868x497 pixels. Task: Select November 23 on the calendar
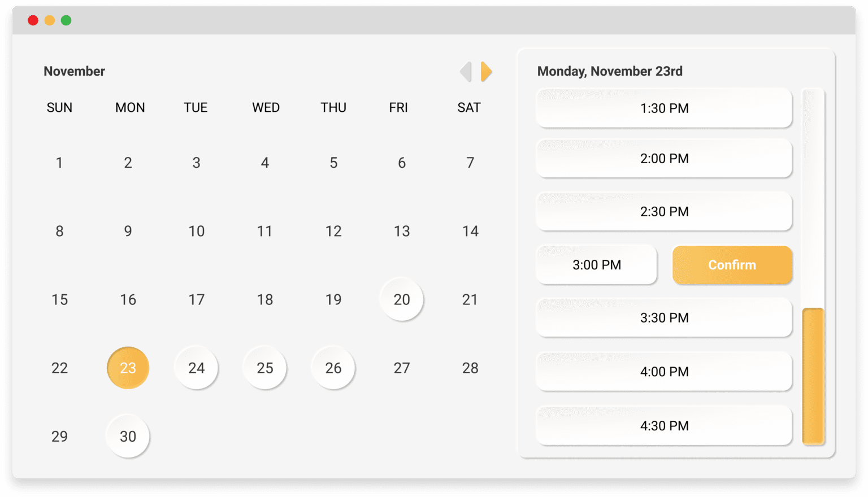[128, 368]
